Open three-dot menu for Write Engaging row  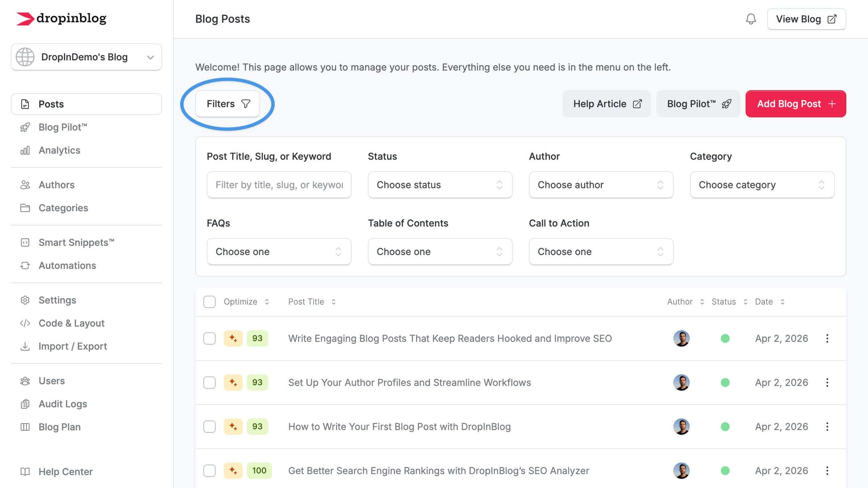pyautogui.click(x=827, y=339)
